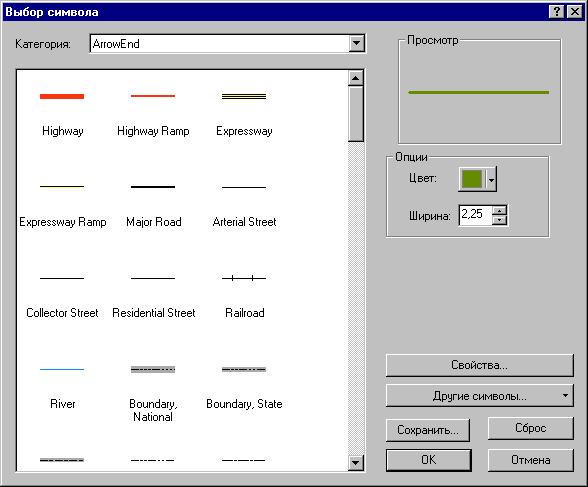Click the Ширина width input field
588x487 pixels.
tap(476, 215)
